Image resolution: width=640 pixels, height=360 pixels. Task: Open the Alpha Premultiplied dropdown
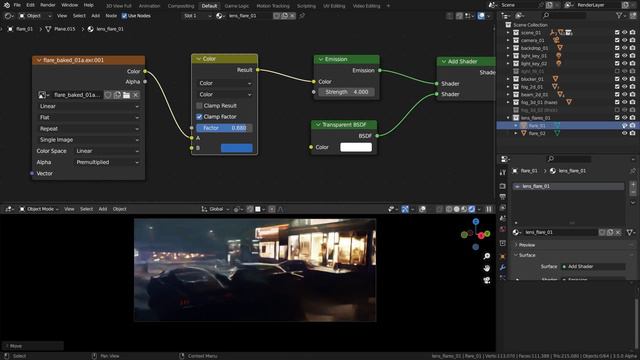pos(107,162)
